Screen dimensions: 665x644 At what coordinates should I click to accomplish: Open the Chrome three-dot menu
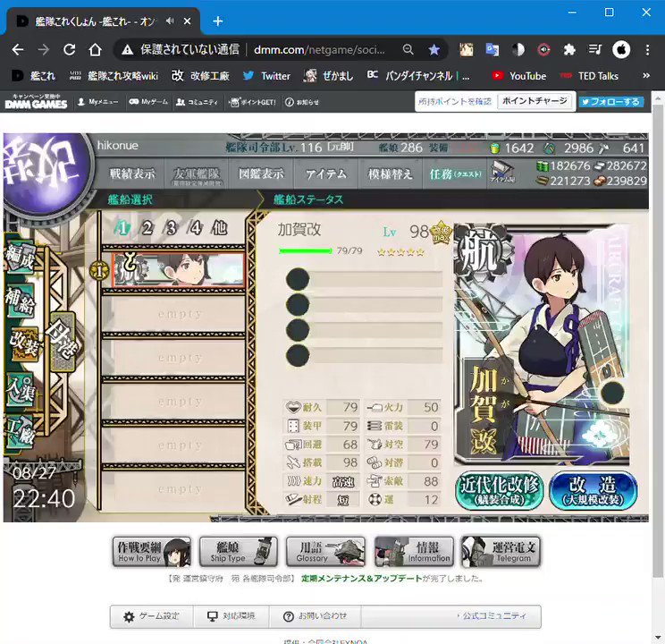(x=647, y=50)
